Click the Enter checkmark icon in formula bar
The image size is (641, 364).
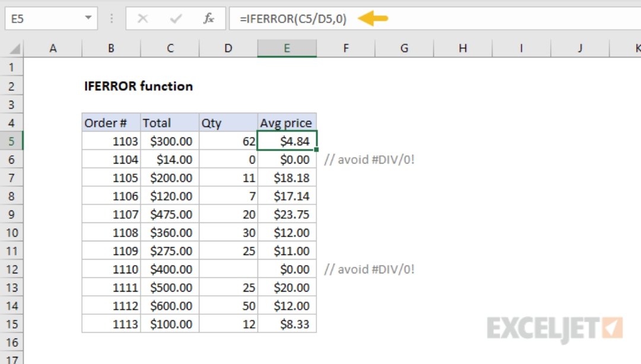click(176, 19)
